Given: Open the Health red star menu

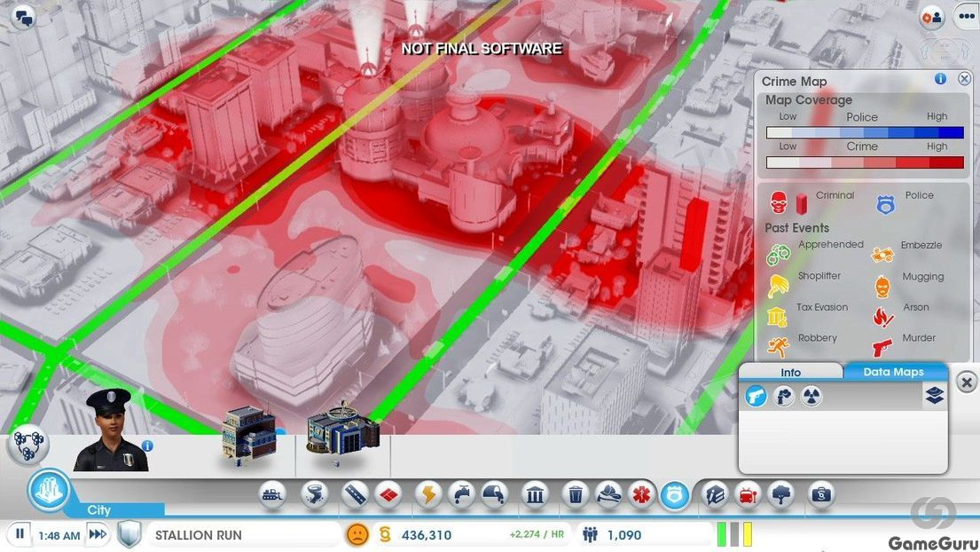Looking at the screenshot, I should [x=641, y=495].
